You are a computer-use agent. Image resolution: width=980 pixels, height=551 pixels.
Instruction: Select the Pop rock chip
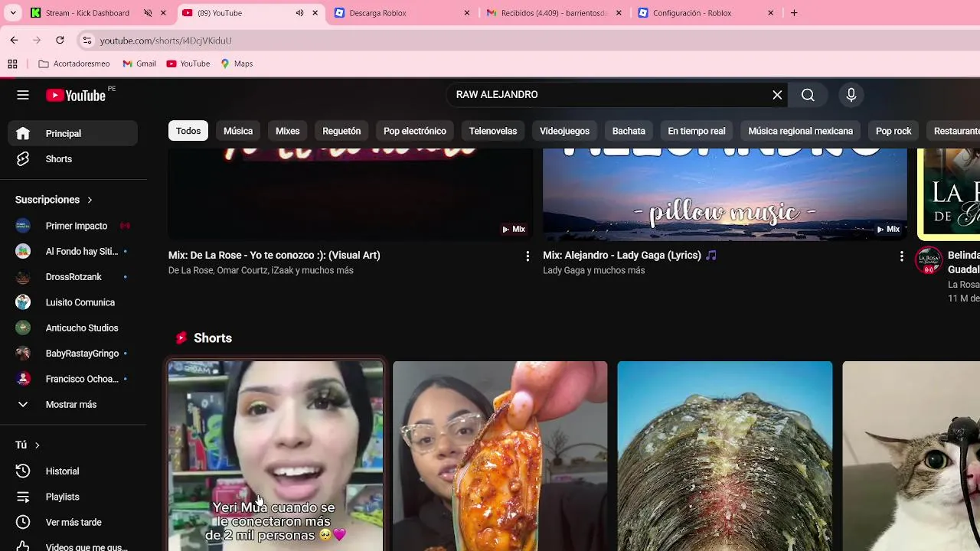(x=893, y=131)
